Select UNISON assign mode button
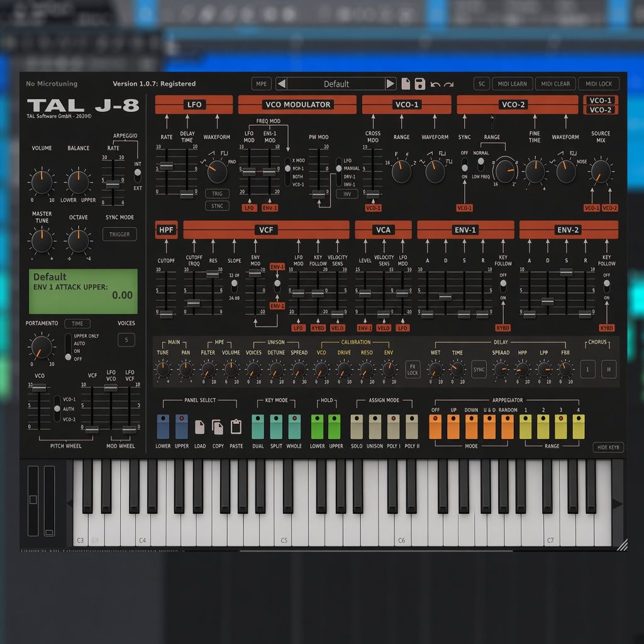Screen dimensions: 644x644 tap(375, 427)
